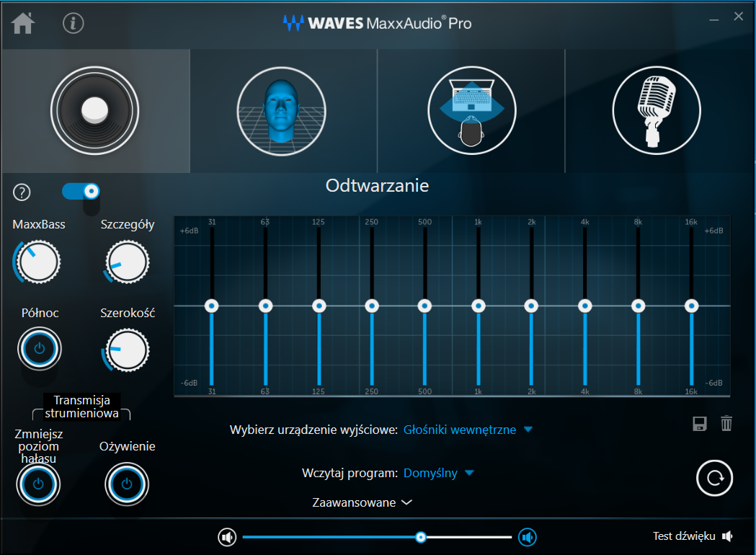
Task: Click the 4k equalizer slider handle
Action: 585,306
